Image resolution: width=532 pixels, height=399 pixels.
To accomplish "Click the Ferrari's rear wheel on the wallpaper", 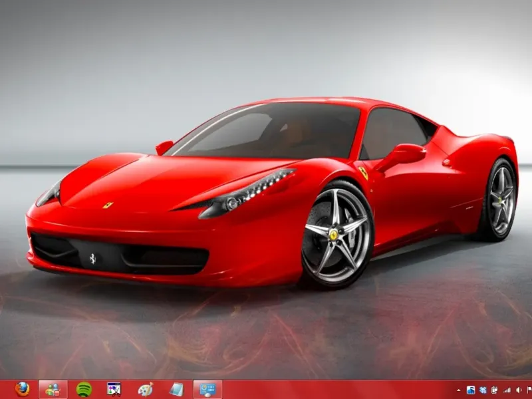I will (x=501, y=199).
